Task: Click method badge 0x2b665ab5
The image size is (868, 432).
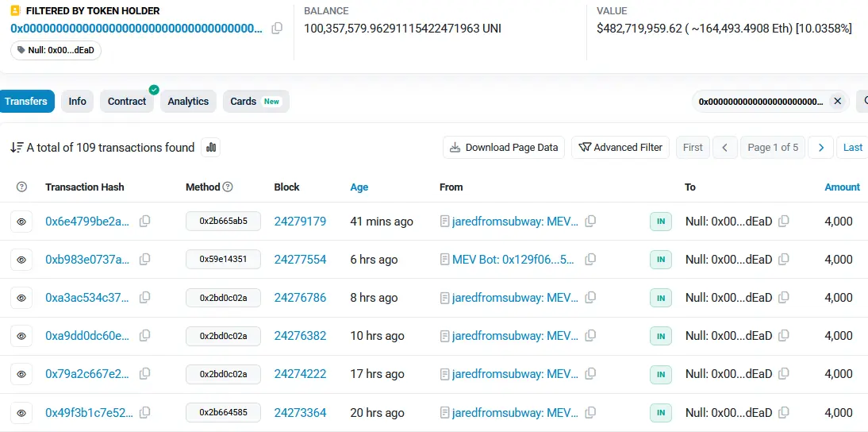Action: [223, 222]
